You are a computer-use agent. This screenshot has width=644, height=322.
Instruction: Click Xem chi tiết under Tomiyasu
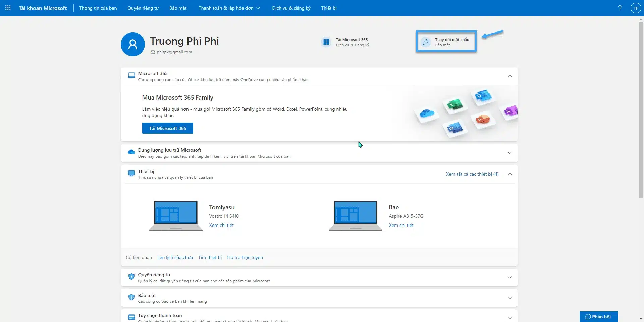[221, 225]
